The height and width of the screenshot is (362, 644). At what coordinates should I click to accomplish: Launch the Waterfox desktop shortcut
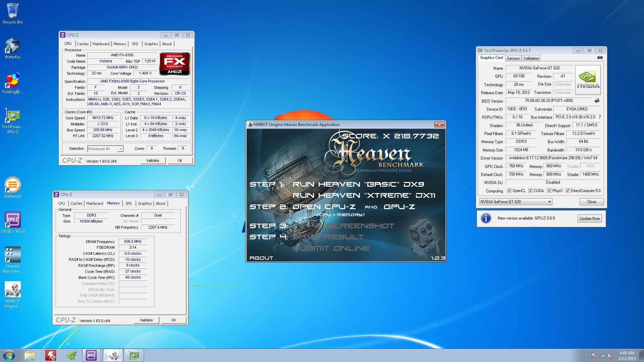tap(12, 49)
